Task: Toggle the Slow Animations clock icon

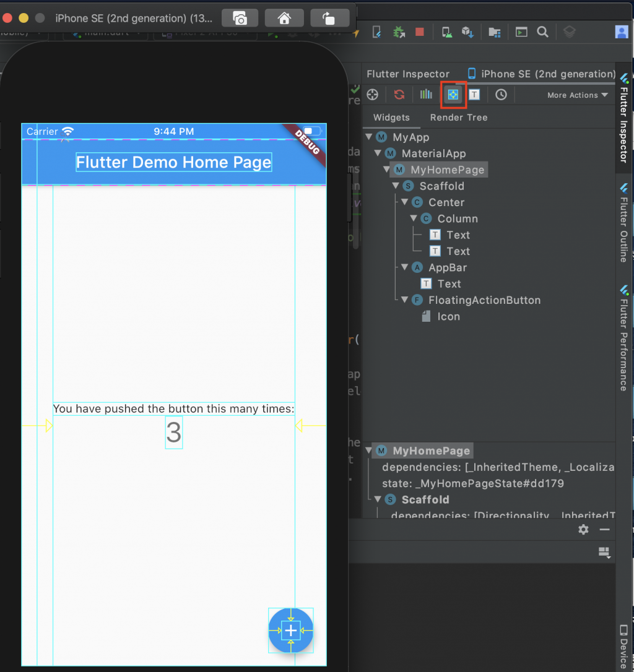Action: [501, 95]
